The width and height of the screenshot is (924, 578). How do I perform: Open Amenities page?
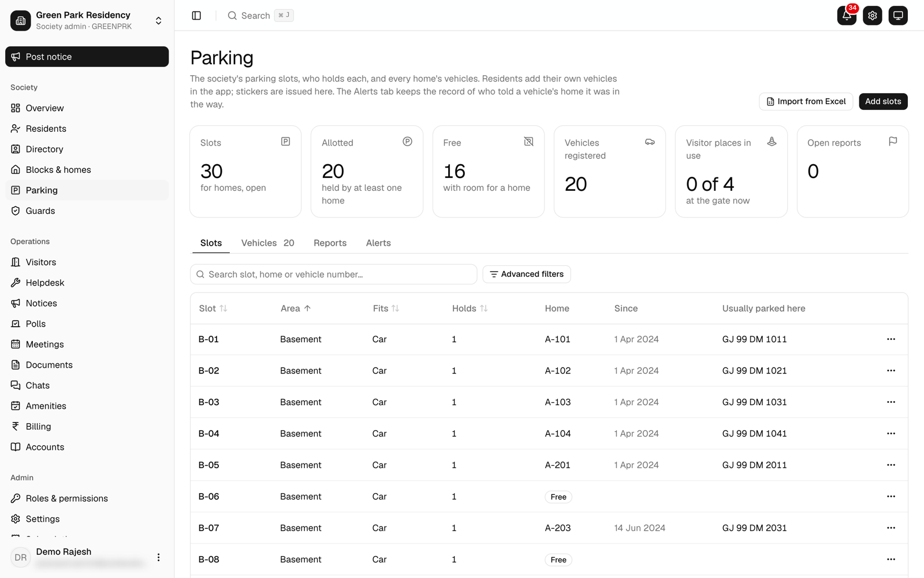coord(87,406)
